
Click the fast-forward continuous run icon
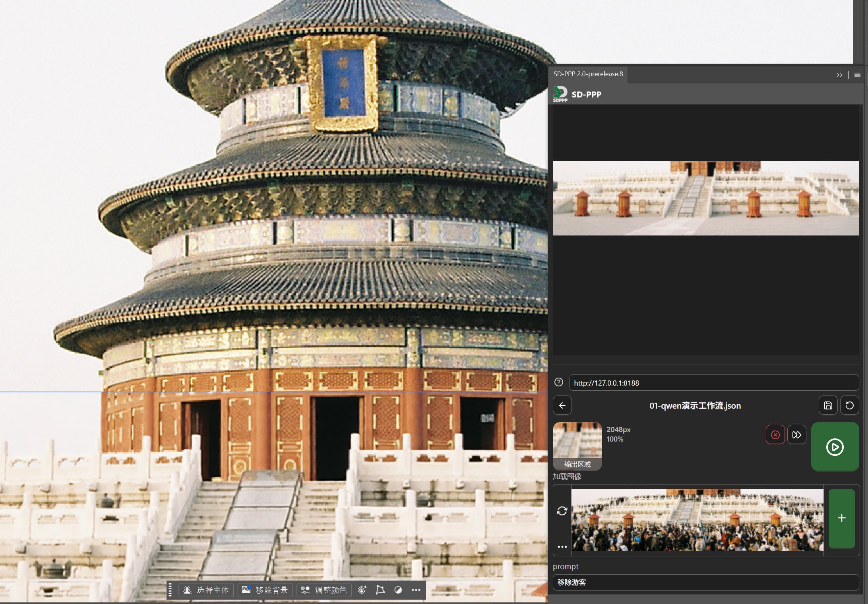(796, 435)
